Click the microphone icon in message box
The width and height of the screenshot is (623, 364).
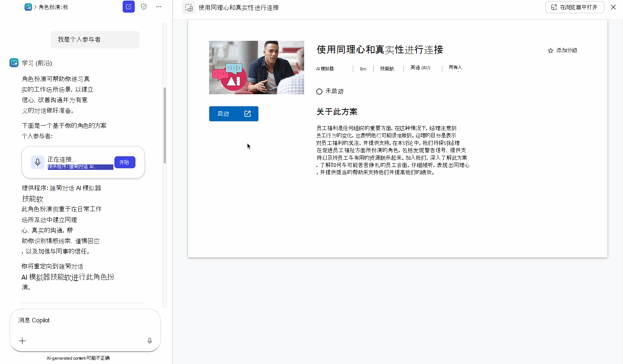150,341
